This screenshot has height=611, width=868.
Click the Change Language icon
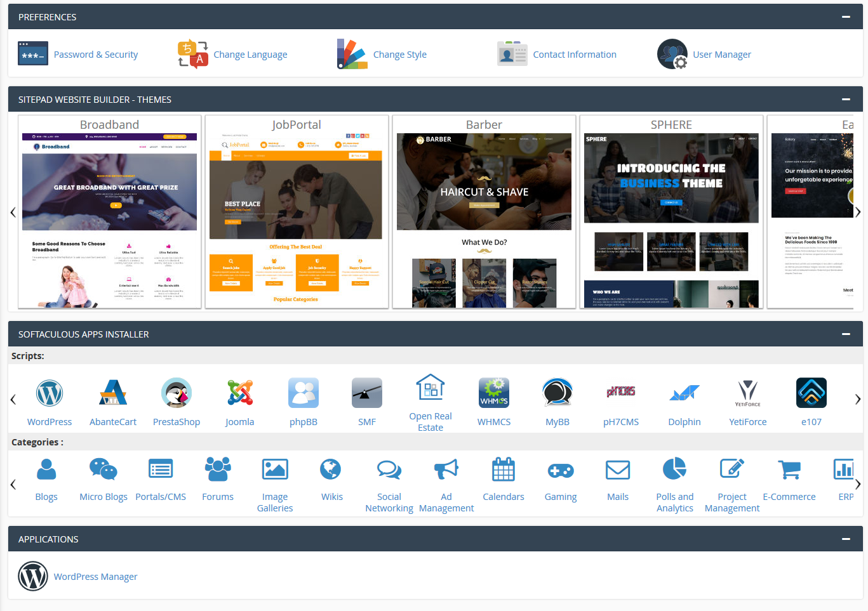[x=193, y=54]
